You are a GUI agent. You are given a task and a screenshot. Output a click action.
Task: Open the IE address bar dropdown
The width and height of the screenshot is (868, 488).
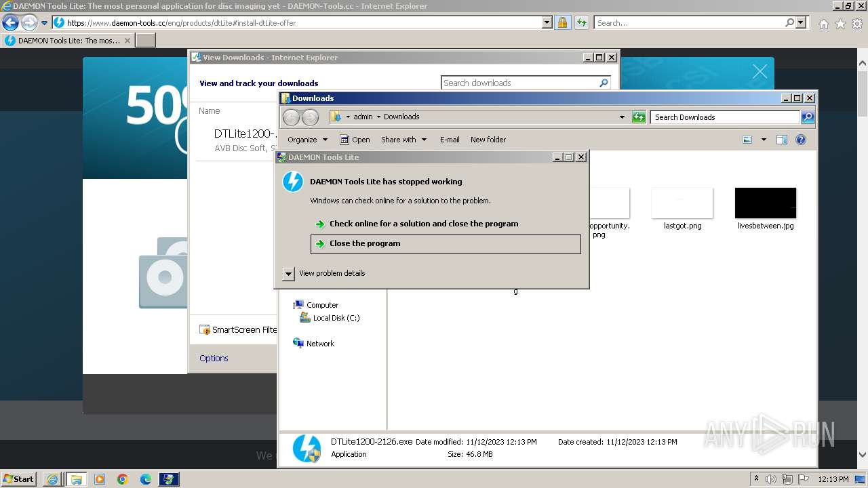[x=547, y=22]
